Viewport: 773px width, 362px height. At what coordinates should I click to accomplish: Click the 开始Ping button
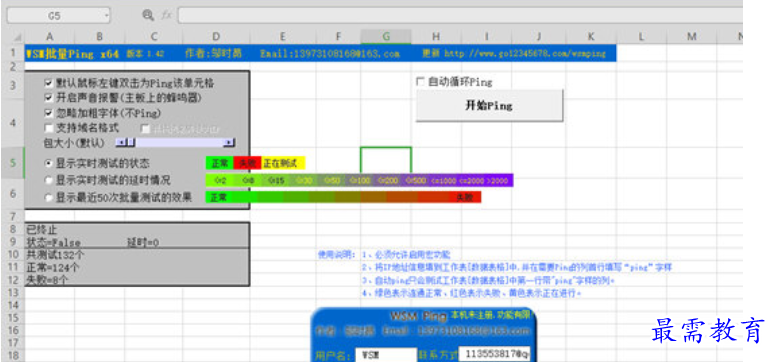coord(489,106)
